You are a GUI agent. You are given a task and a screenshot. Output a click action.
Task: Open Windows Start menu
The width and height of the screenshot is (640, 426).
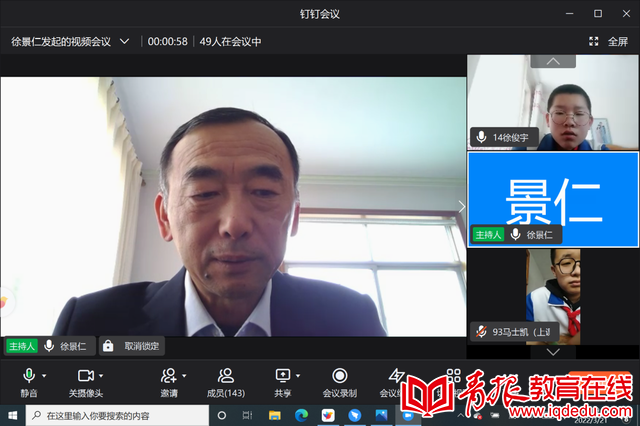pos(13,415)
